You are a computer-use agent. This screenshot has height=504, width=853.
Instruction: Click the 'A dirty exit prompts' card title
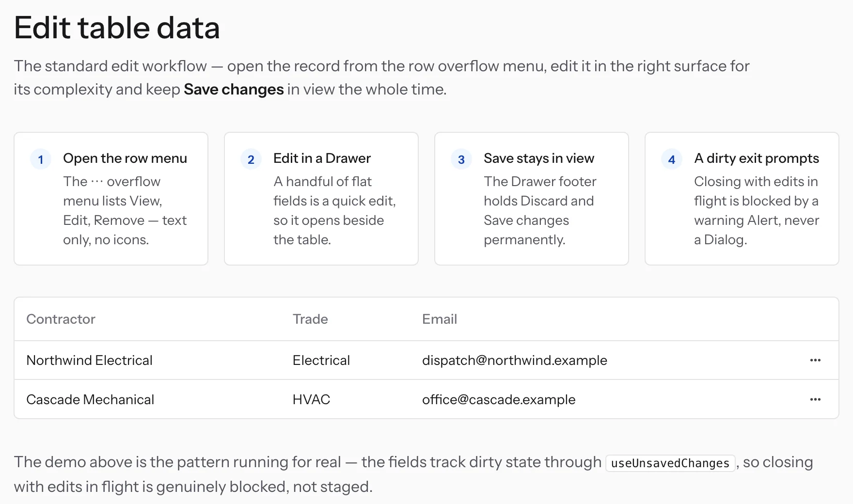tap(757, 158)
